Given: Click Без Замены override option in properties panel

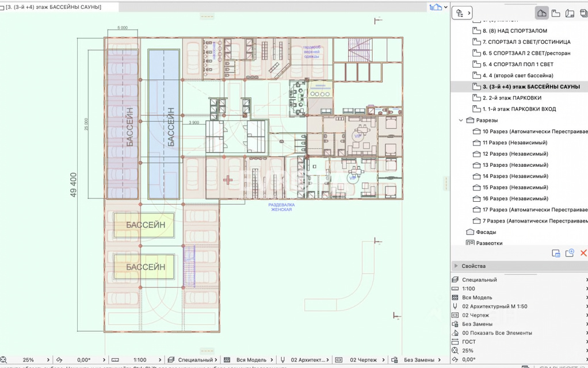Looking at the screenshot, I should tap(478, 324).
